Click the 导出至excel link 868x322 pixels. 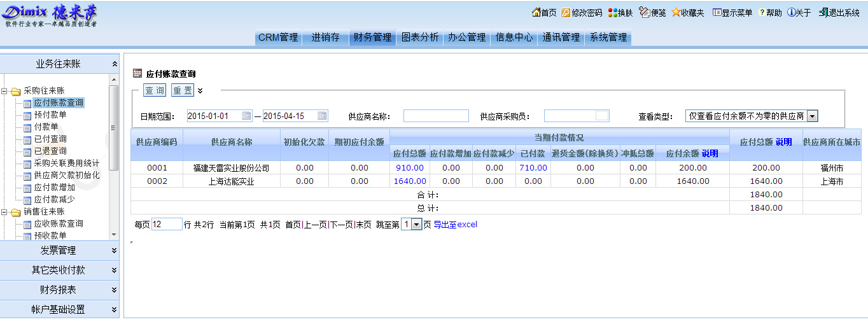pos(455,225)
